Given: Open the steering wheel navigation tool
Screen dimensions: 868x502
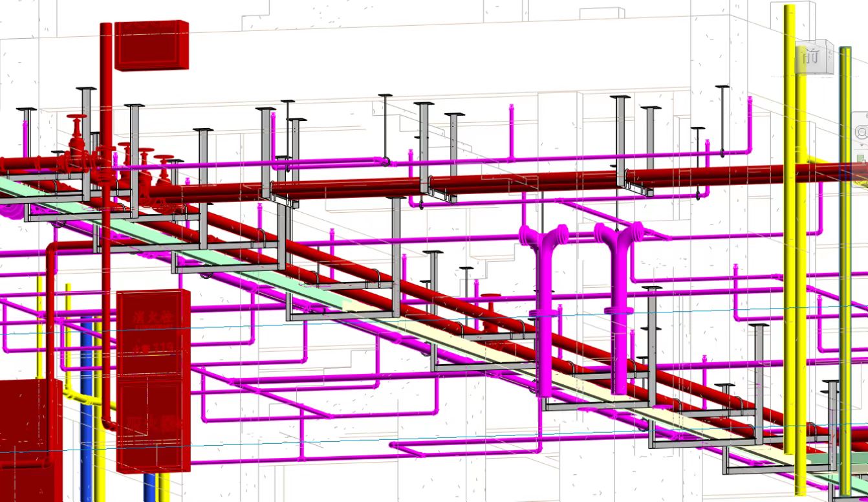Looking at the screenshot, I should click(x=862, y=133).
